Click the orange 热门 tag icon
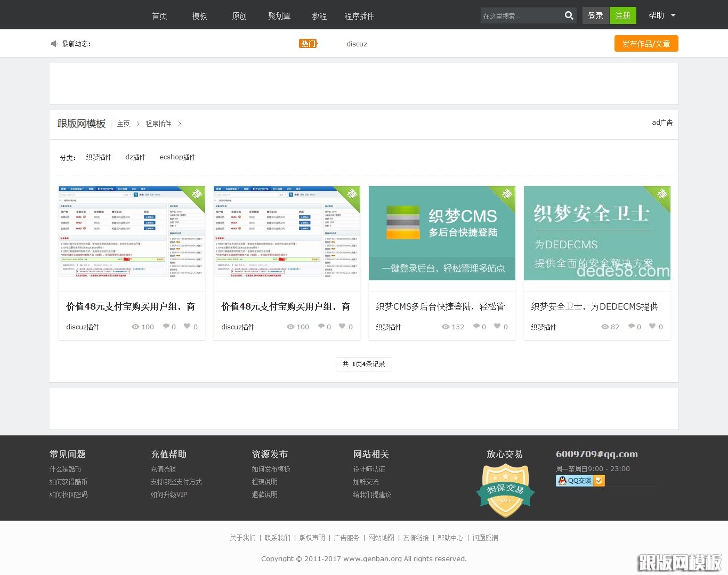The image size is (728, 575). 308,44
